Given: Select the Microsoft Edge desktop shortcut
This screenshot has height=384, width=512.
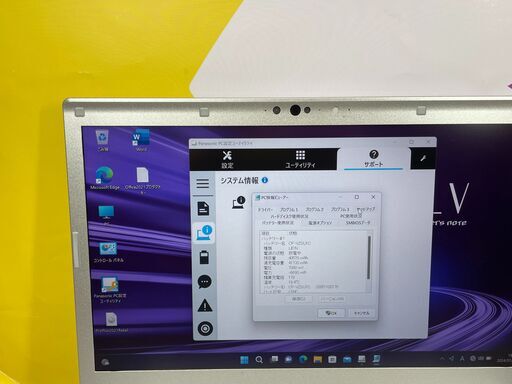Looking at the screenshot, I should (104, 178).
